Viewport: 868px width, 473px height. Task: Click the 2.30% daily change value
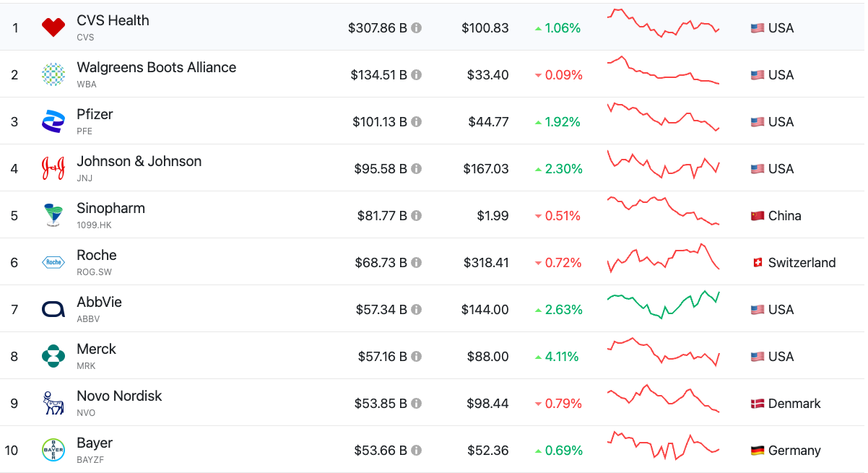pos(563,169)
